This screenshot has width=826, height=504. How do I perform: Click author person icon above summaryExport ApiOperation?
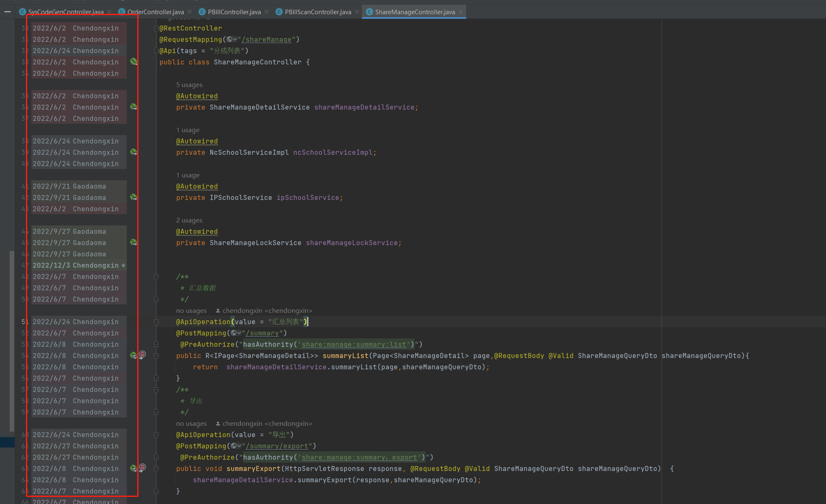(x=218, y=423)
